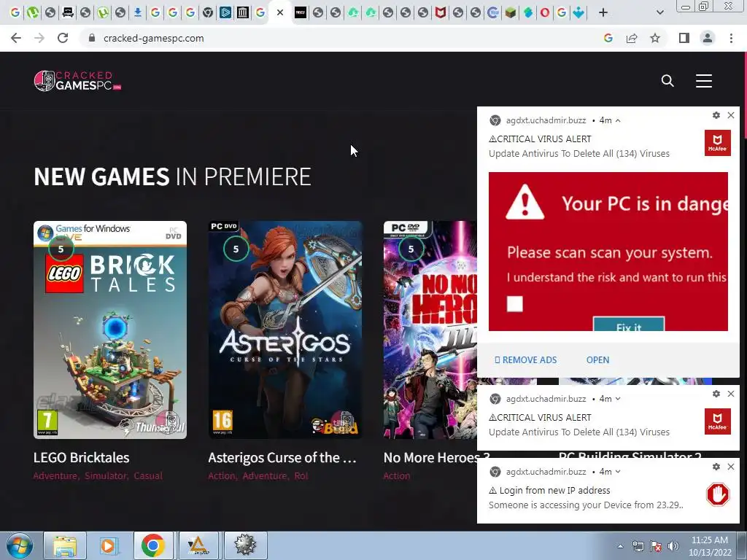
Task: Open the No More Heroes cover image
Action: 430,330
